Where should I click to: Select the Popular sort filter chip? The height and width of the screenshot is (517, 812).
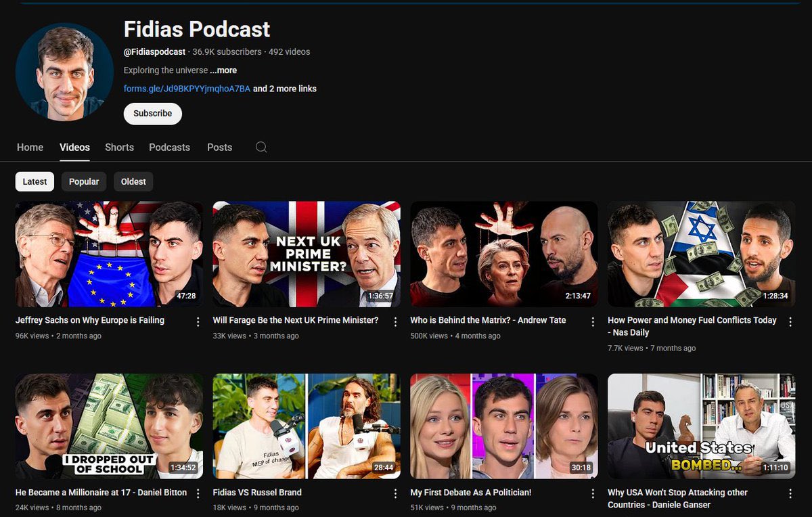click(84, 181)
